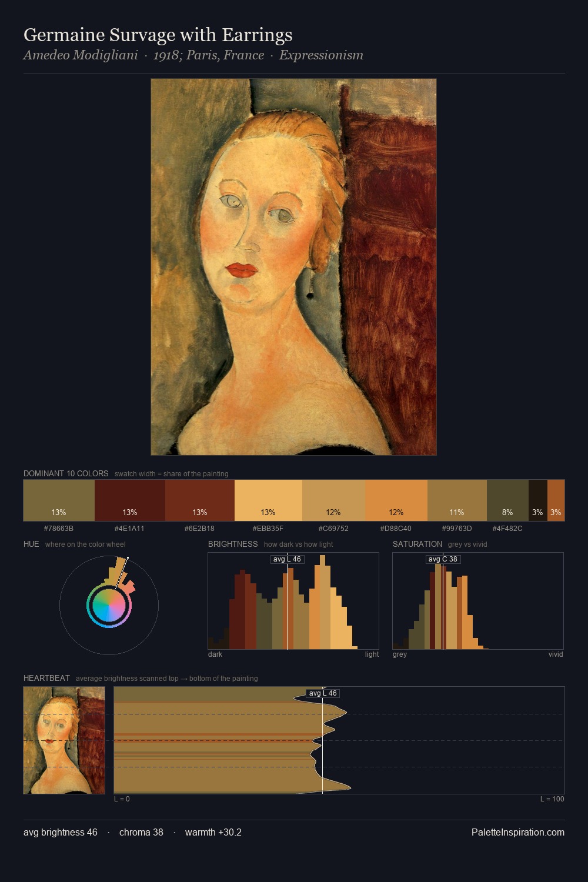
Task: Click the 'BRIGHTNESS' section heading
Action: pos(233,544)
